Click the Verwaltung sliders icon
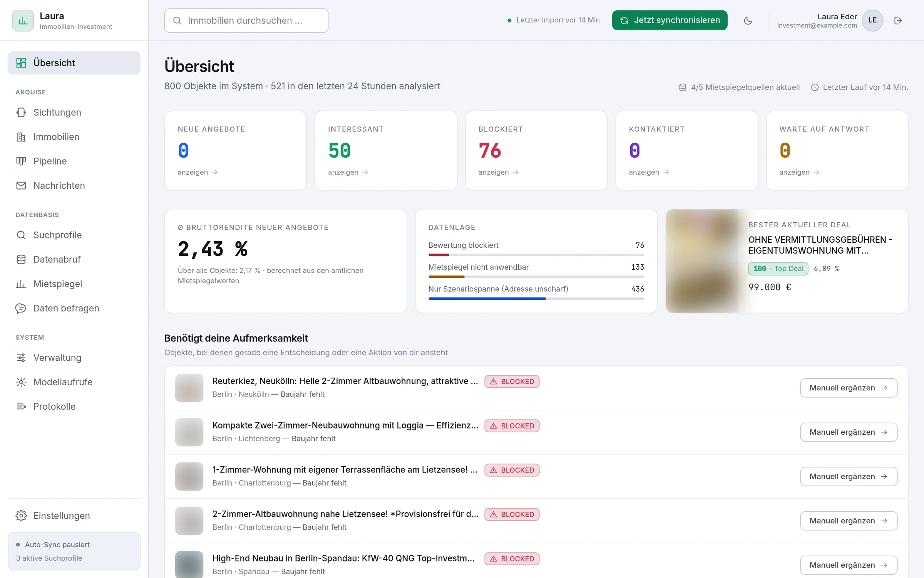The width and height of the screenshot is (924, 578). click(x=21, y=358)
